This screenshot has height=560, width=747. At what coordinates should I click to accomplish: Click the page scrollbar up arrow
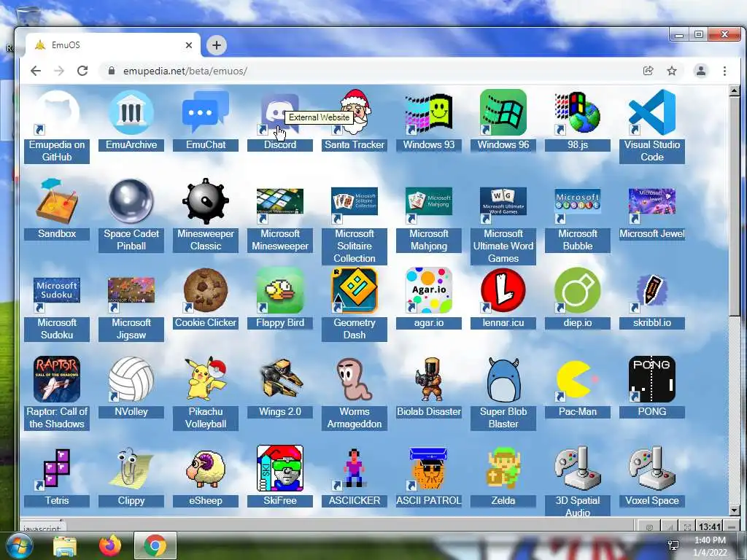click(734, 90)
